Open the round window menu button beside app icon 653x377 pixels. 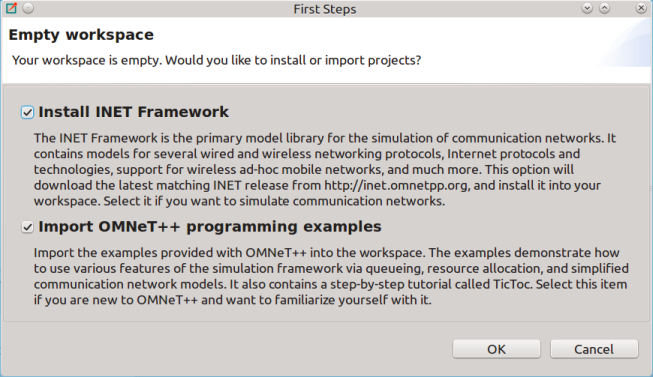28,8
